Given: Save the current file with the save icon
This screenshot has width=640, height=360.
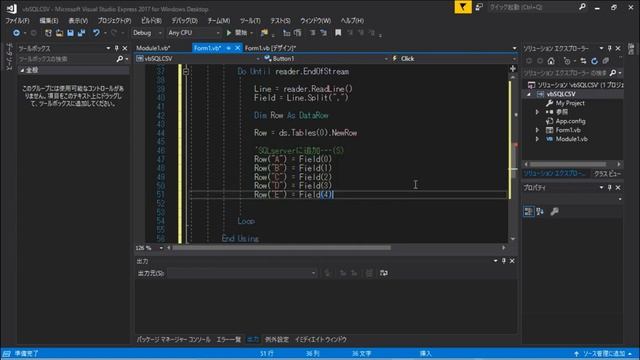Looking at the screenshot, I should [x=70, y=33].
